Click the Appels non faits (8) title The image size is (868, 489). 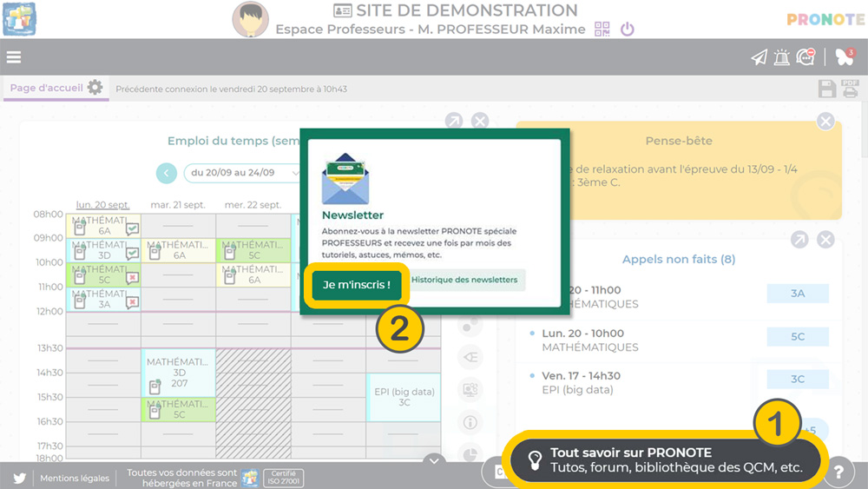[679, 259]
